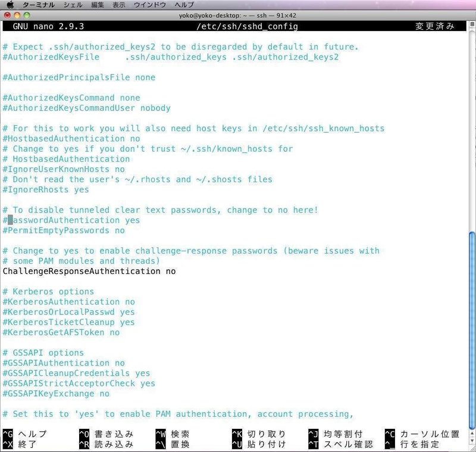476x452 pixels.
Task: Click comment mentioning /etc/ssh/ssh_known_hosts
Action: [x=194, y=129]
